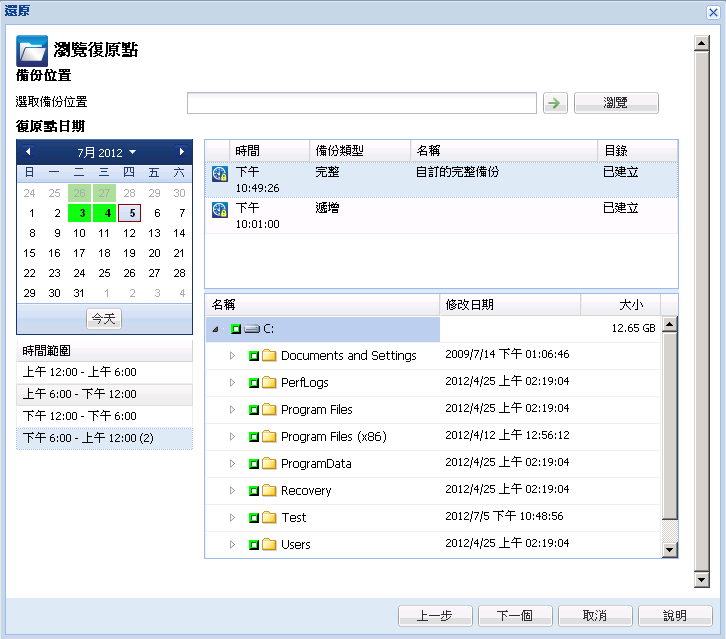Select the 下午 6:00 - 上午 12:00 (2) time range
The width and height of the screenshot is (726, 639).
click(104, 438)
